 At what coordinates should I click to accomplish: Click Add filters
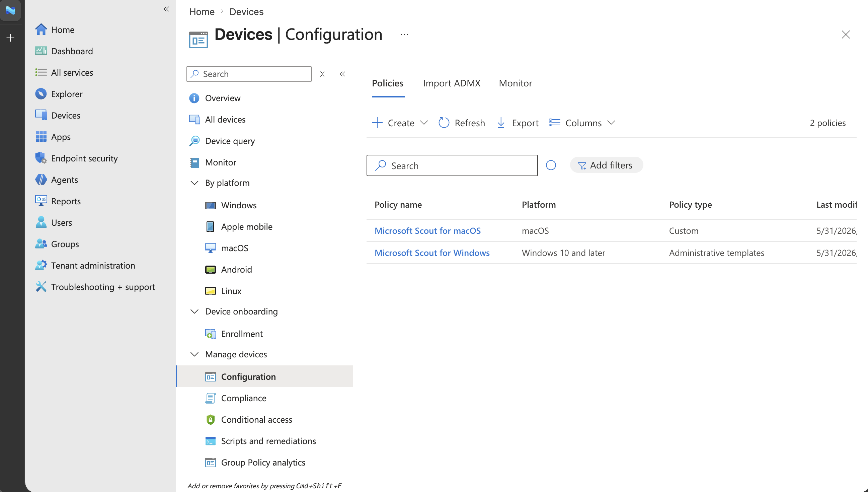click(606, 165)
